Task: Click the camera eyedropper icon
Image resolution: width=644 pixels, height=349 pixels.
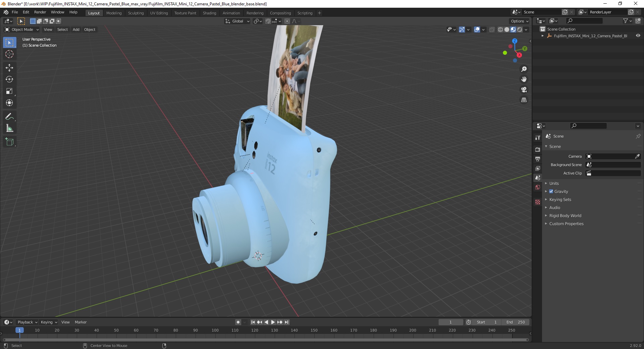Action: pos(637,156)
